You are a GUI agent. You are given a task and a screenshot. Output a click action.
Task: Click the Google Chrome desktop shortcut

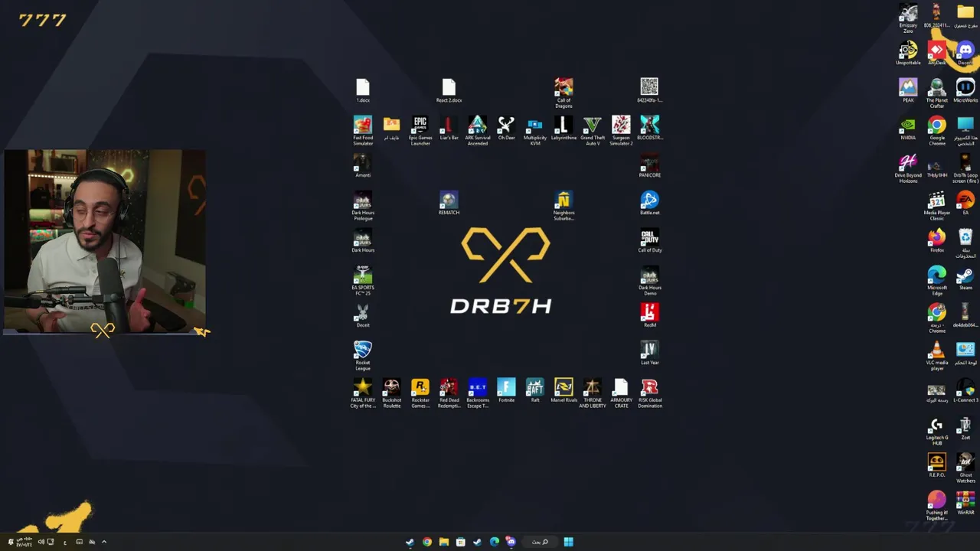click(936, 131)
